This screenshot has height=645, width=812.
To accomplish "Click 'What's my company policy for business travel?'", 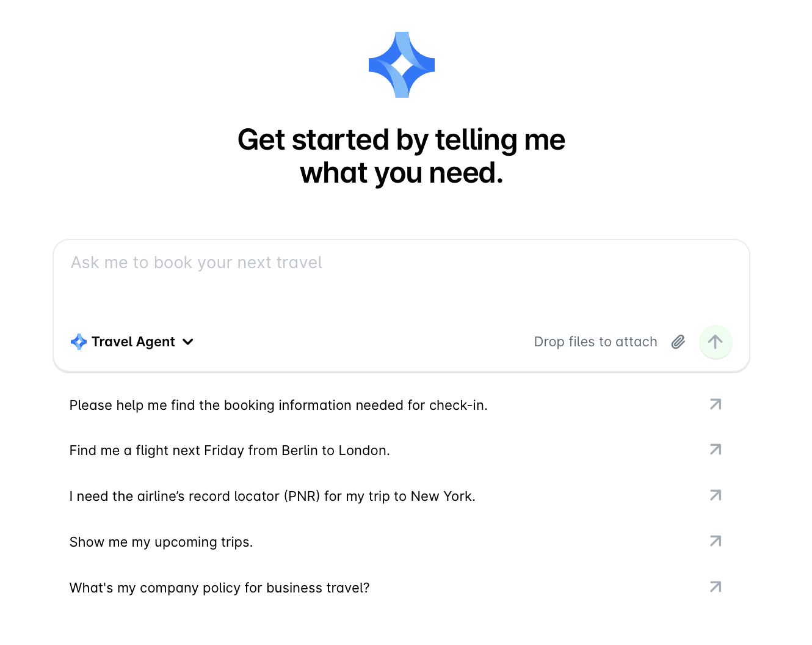I will [x=219, y=588].
